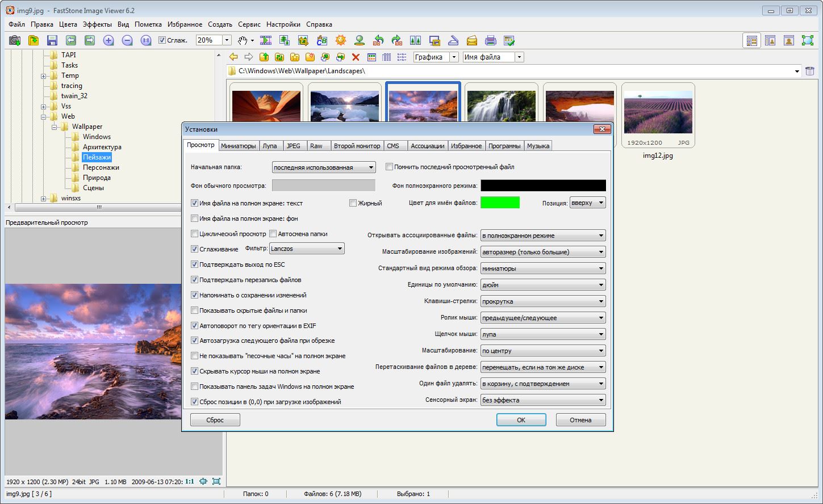The height and width of the screenshot is (504, 823).
Task: Check Показывать скрытые файлы и папки
Action: point(195,310)
